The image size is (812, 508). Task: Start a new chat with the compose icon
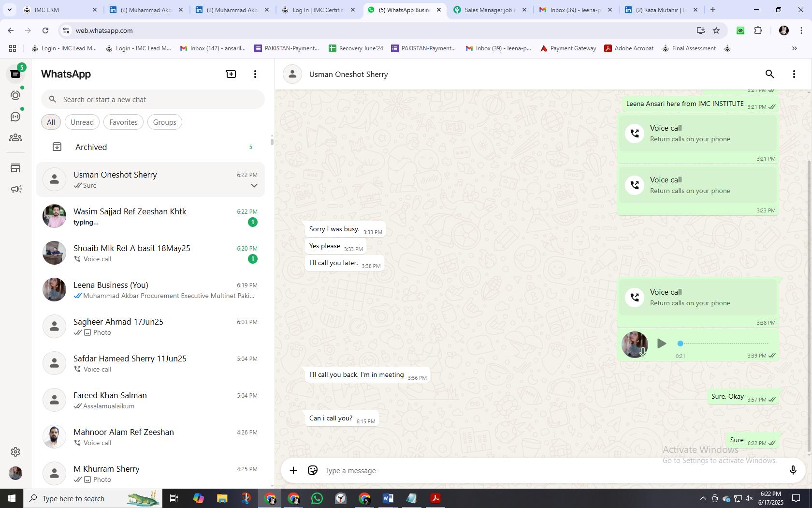[x=231, y=74]
